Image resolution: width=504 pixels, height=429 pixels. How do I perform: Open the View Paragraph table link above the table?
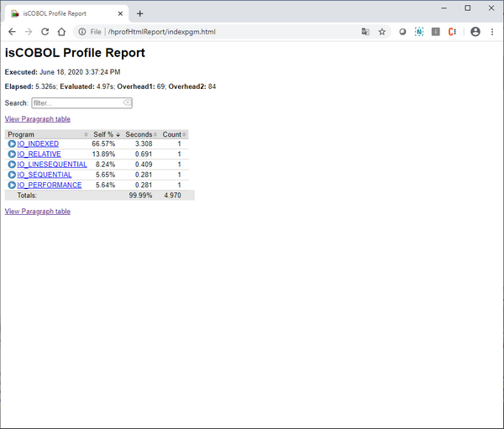[37, 119]
